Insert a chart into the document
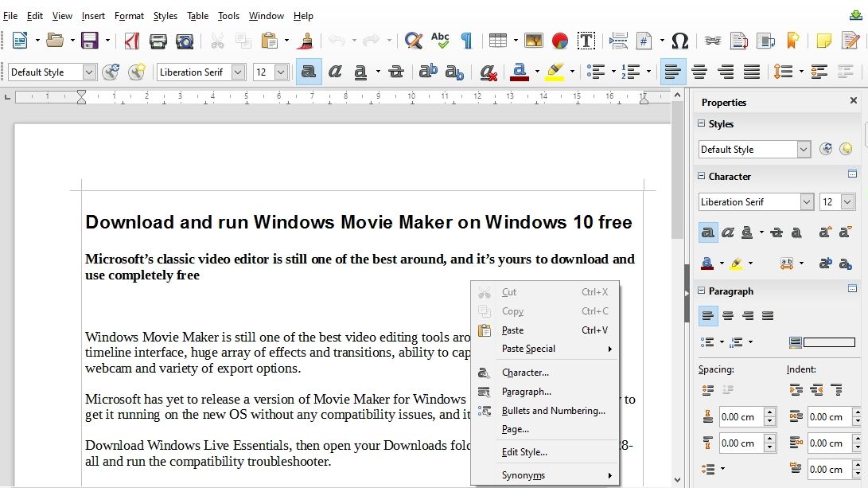 [558, 39]
